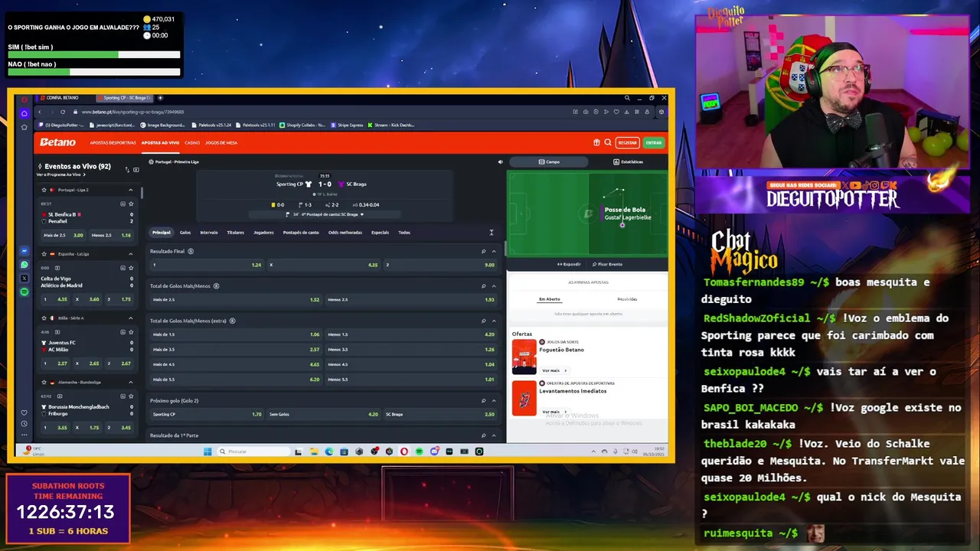Open Opera history clock icon in sidebar

(x=24, y=424)
